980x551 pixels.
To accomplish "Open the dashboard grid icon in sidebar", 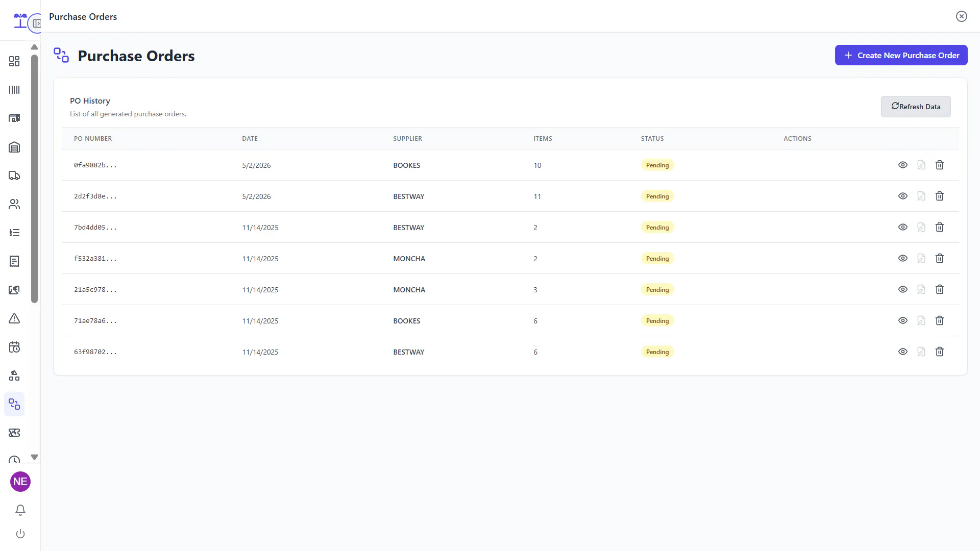I will point(14,61).
